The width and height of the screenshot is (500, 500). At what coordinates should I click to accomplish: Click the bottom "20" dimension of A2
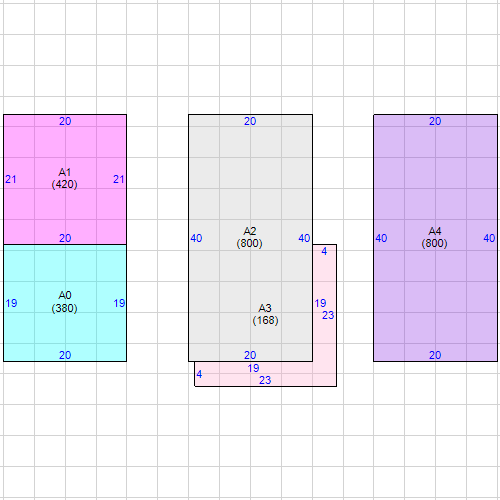[250, 355]
